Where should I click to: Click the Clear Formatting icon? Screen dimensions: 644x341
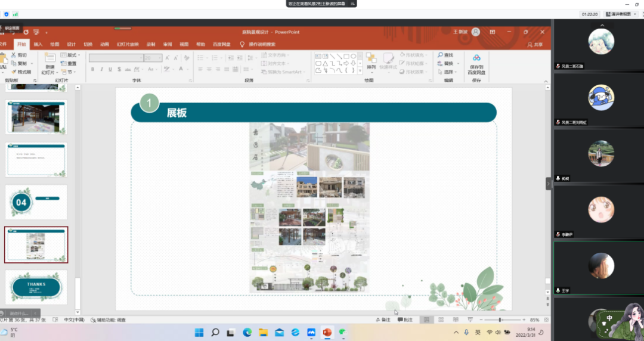pos(187,58)
